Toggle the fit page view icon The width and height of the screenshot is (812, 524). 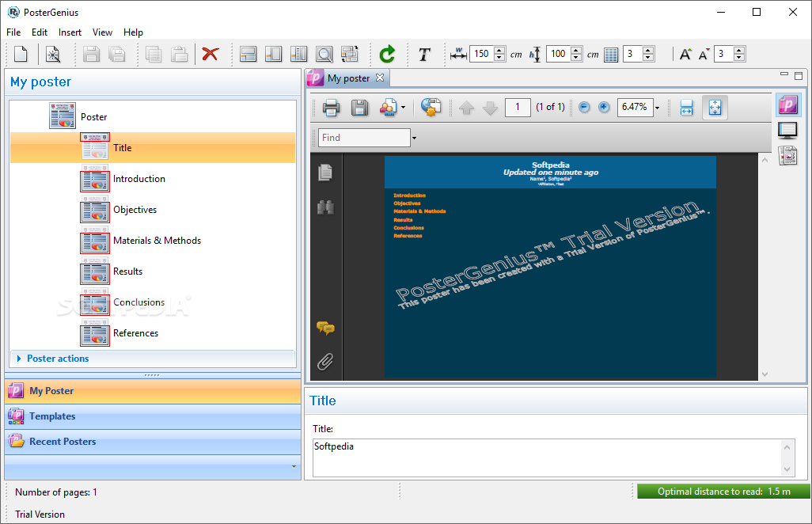[715, 108]
